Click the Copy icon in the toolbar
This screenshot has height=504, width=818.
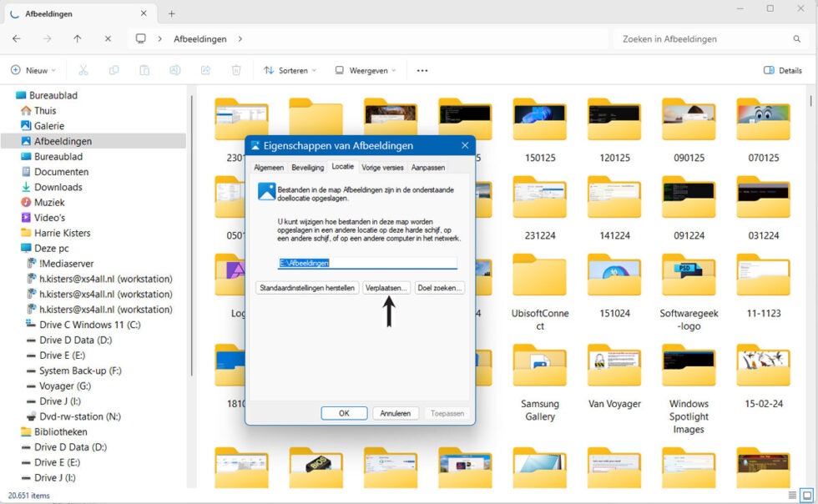(x=114, y=70)
